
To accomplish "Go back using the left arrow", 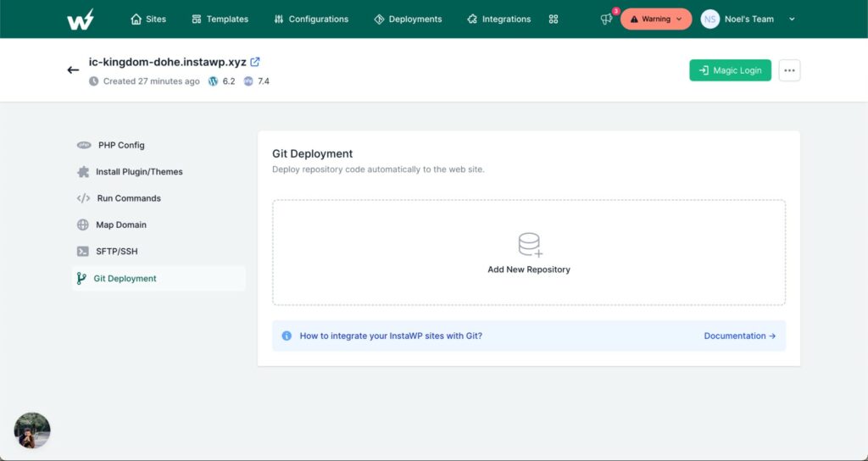I will 73,70.
